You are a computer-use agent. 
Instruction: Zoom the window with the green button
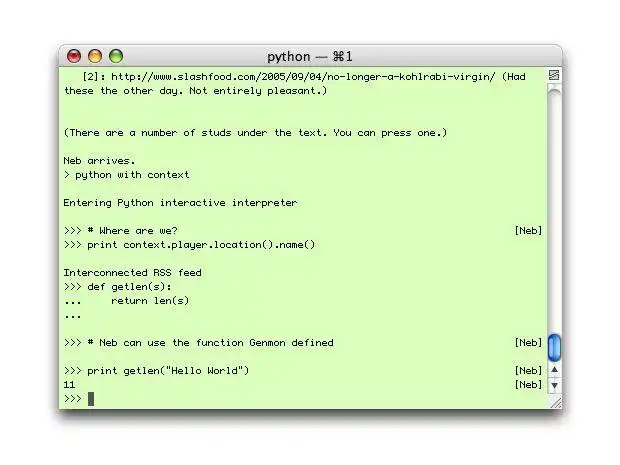click(116, 56)
